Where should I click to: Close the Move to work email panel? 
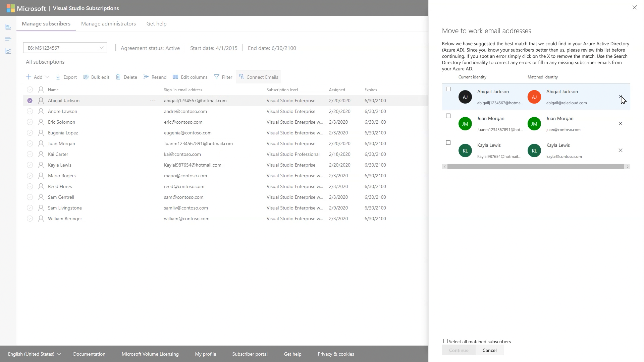[634, 7]
